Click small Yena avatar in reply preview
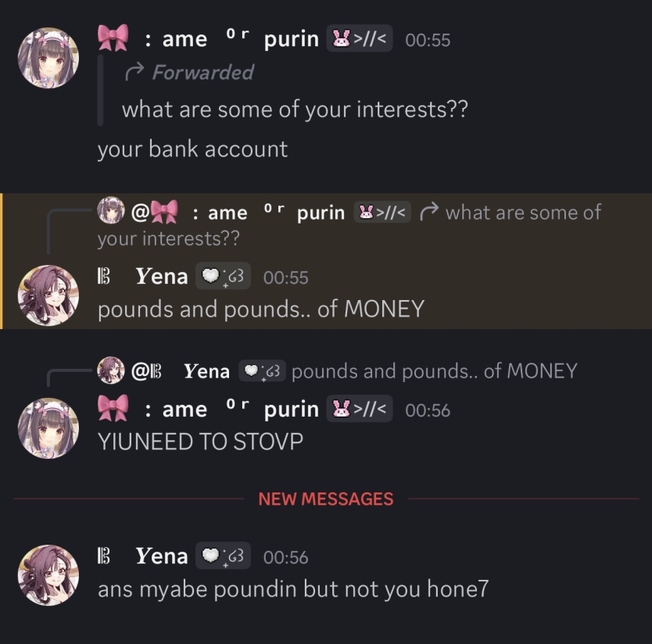 (111, 370)
